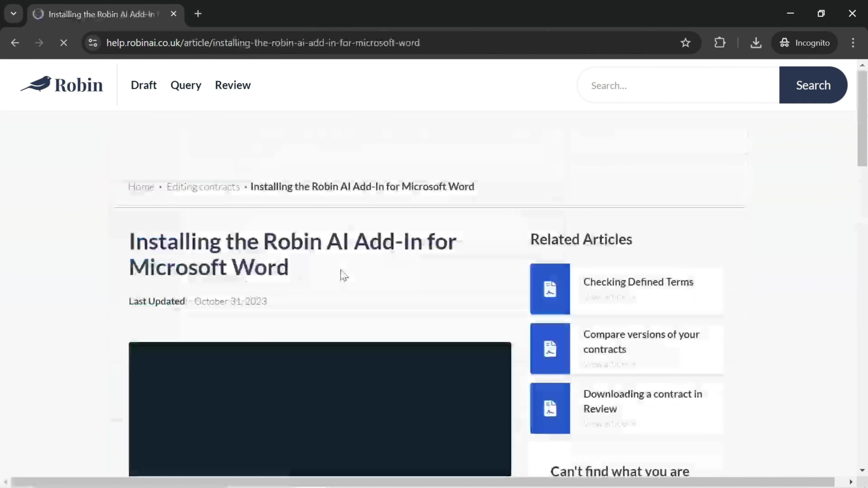Go forward in browser history
The image size is (868, 488).
pos(39,43)
